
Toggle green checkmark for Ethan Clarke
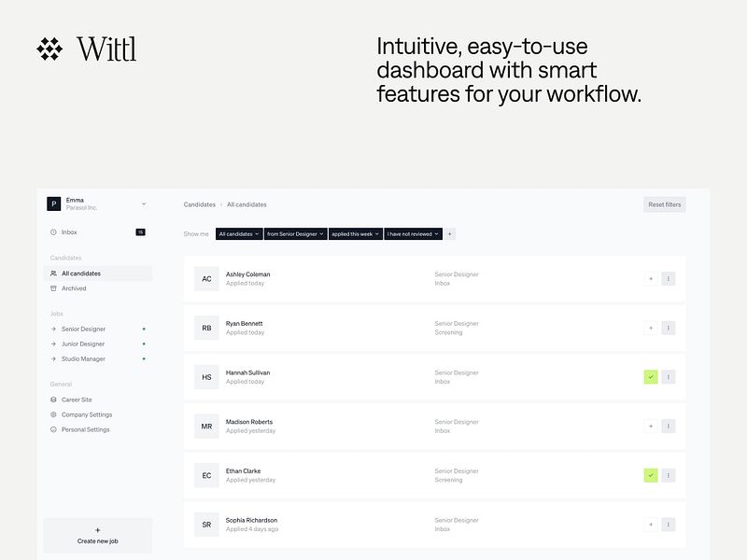click(x=651, y=475)
